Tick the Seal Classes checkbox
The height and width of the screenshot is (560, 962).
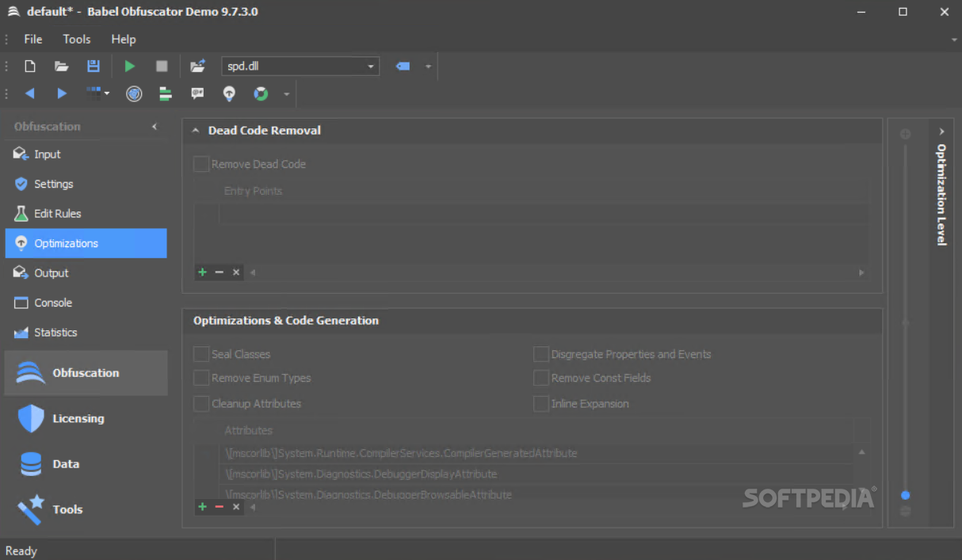click(201, 354)
